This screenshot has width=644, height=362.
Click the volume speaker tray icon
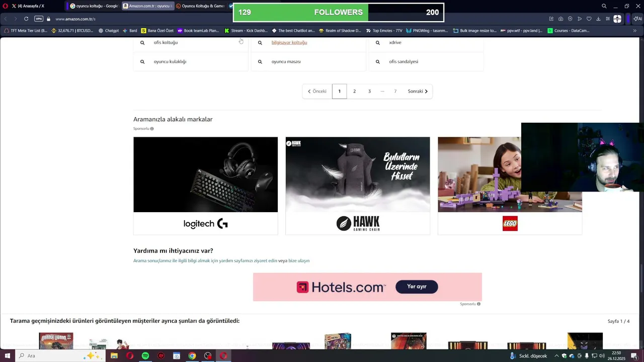602,356
